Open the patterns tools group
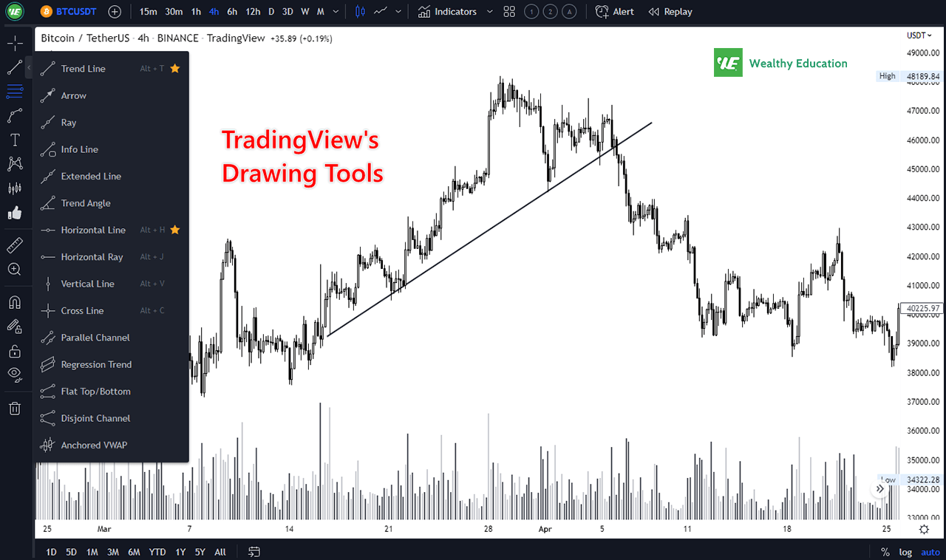This screenshot has height=560, width=946. click(14, 164)
